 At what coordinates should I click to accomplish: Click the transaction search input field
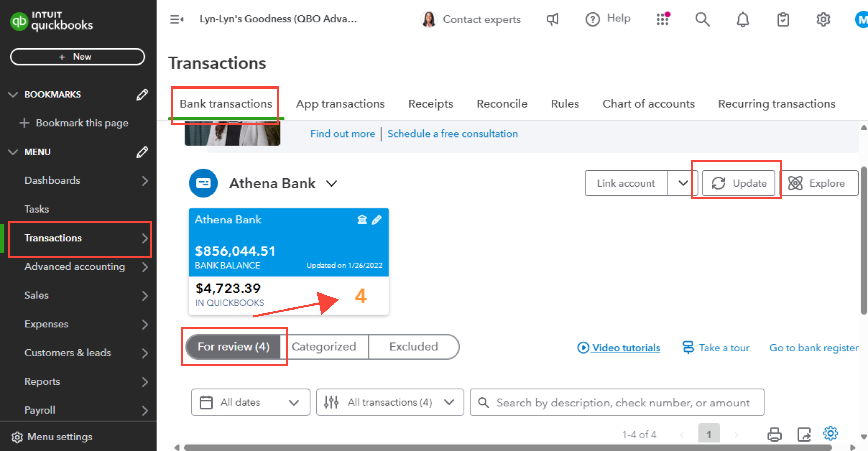click(617, 402)
